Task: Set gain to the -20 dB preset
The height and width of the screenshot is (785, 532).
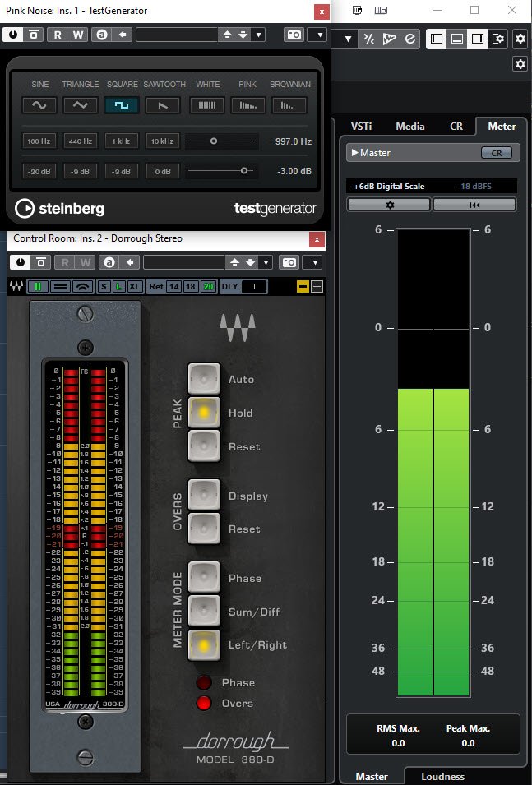Action: click(x=39, y=171)
